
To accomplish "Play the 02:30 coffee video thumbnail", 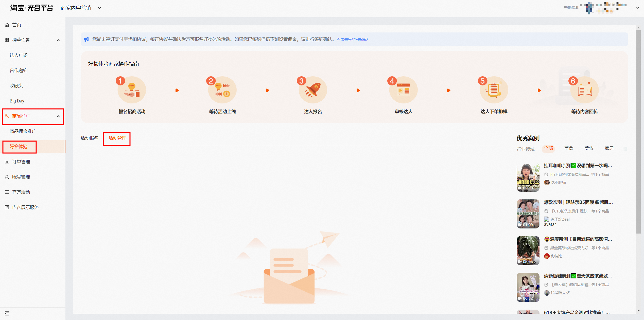I will coord(528,177).
